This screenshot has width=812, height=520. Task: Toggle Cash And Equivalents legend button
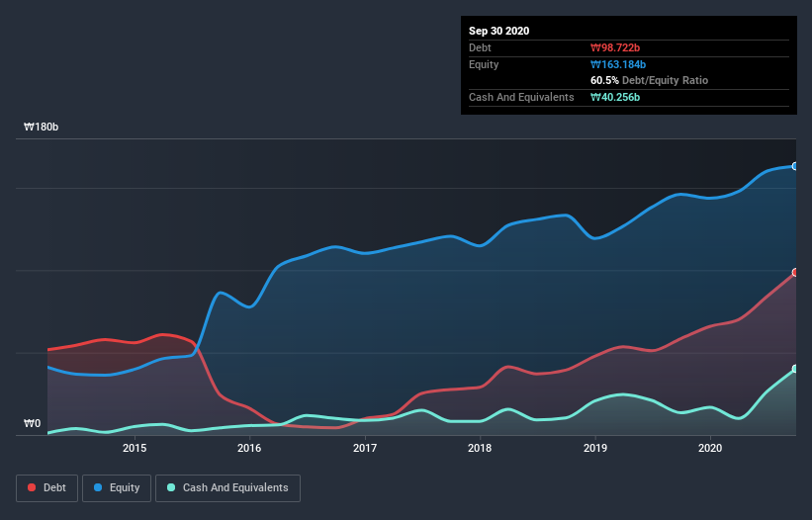227,488
